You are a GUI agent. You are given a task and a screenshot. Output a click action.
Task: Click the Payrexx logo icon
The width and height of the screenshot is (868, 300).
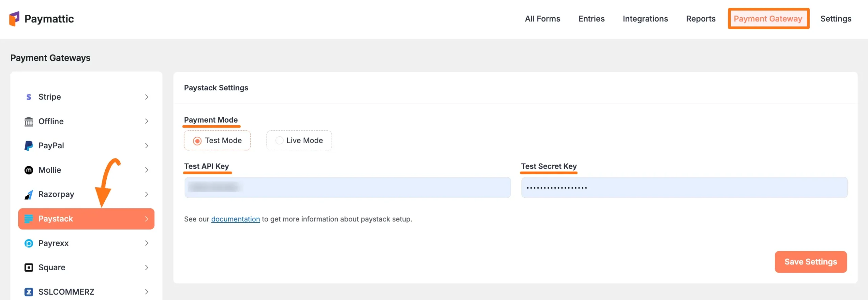[29, 243]
